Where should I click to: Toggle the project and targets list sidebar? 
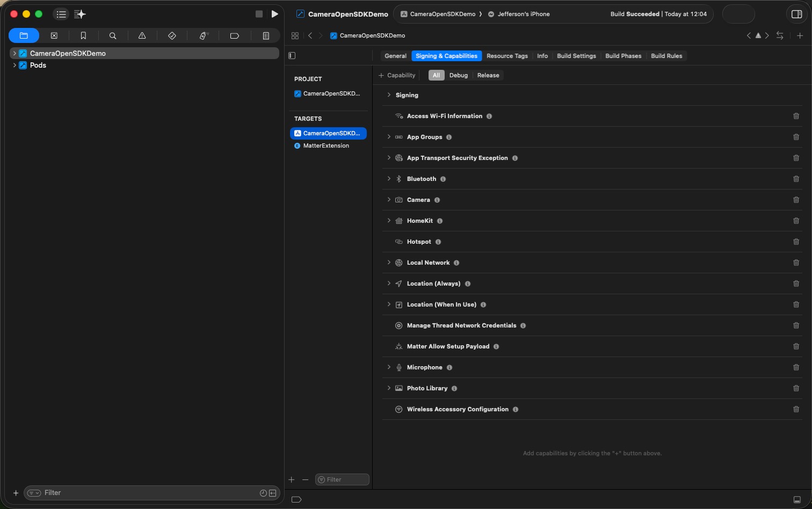pyautogui.click(x=292, y=56)
